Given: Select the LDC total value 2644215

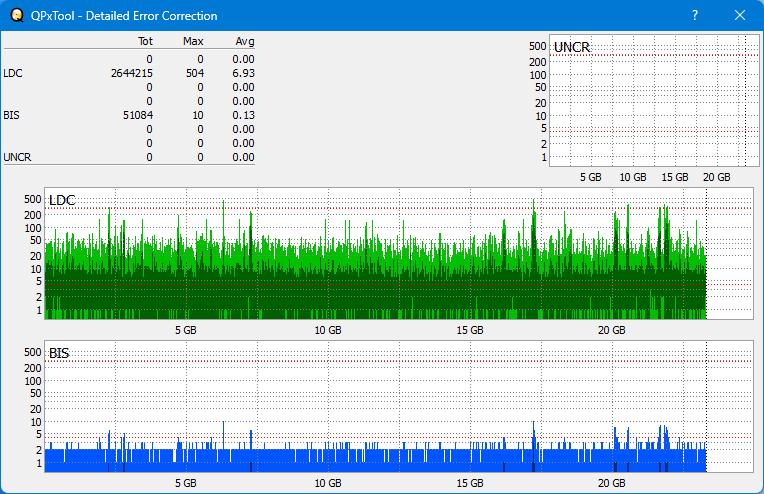Looking at the screenshot, I should pos(132,73).
